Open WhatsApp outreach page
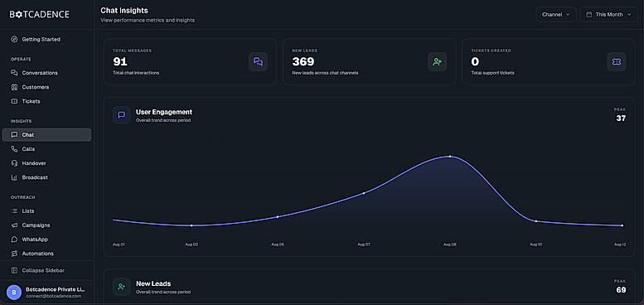Screen dimensions: 644x305 46,240
